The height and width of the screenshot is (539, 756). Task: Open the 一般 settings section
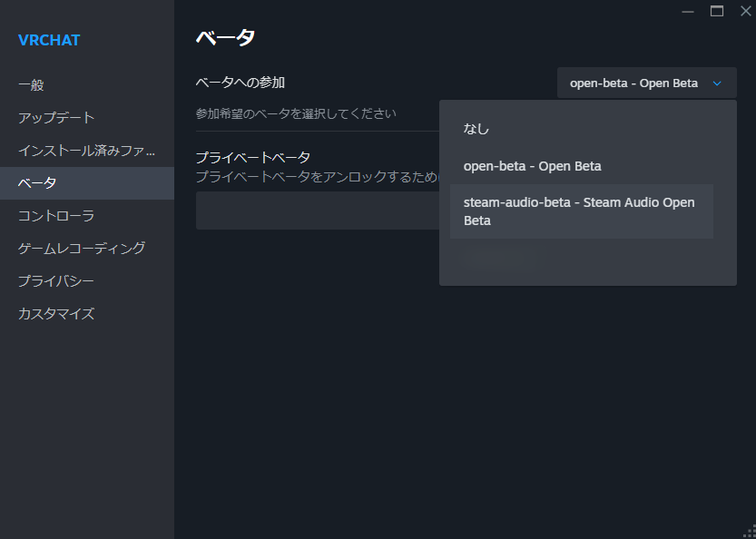point(31,85)
